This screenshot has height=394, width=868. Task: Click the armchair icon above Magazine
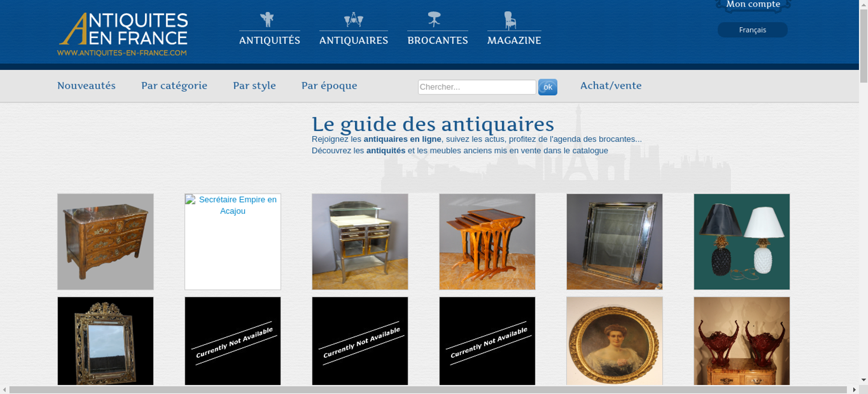pyautogui.click(x=510, y=20)
